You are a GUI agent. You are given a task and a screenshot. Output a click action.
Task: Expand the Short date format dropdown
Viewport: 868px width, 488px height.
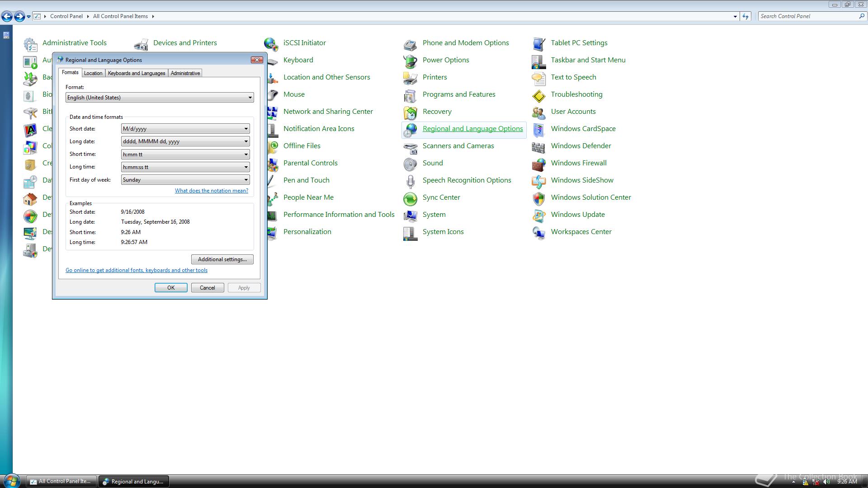185,129
